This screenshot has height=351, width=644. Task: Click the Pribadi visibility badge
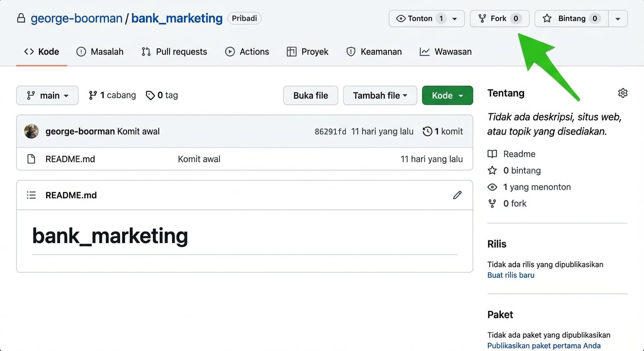pyautogui.click(x=244, y=19)
